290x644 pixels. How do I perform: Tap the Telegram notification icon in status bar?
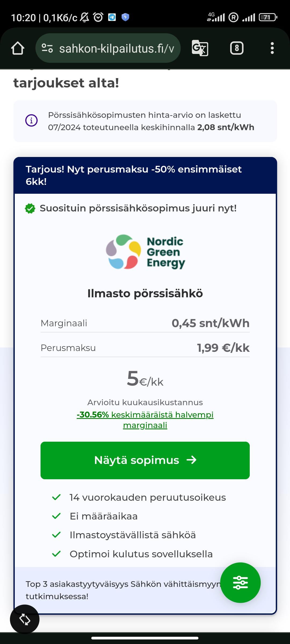click(x=112, y=17)
